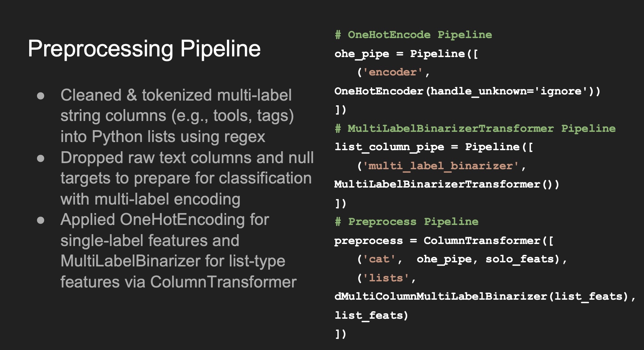This screenshot has height=350, width=644.
Task: Click the "ohe_pipe = Pipeline([" code line
Action: (x=406, y=54)
